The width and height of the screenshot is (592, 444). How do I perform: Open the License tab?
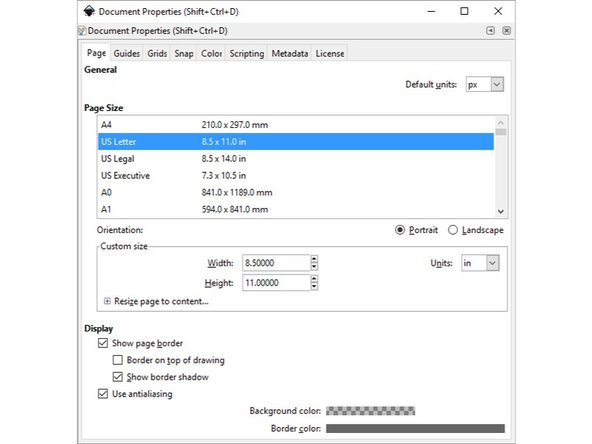(x=330, y=54)
